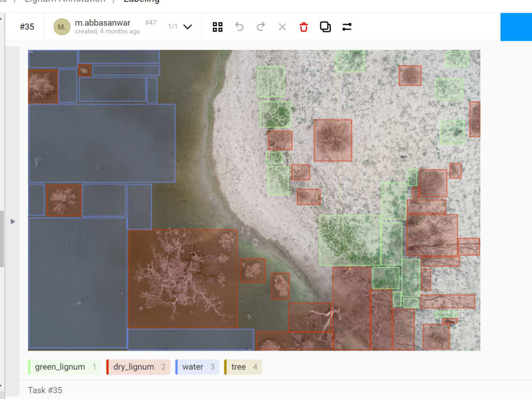Redo the annotation action
The width and height of the screenshot is (532, 399).
pos(261,27)
